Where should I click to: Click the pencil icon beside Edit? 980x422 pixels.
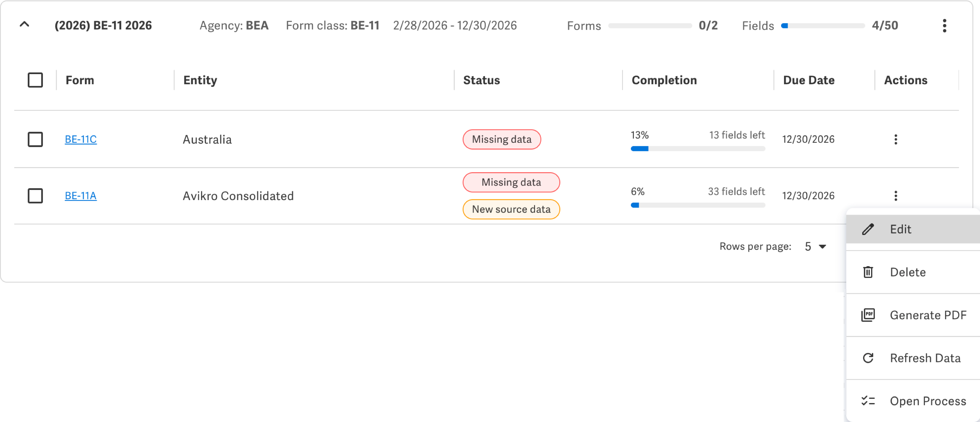[x=868, y=229]
